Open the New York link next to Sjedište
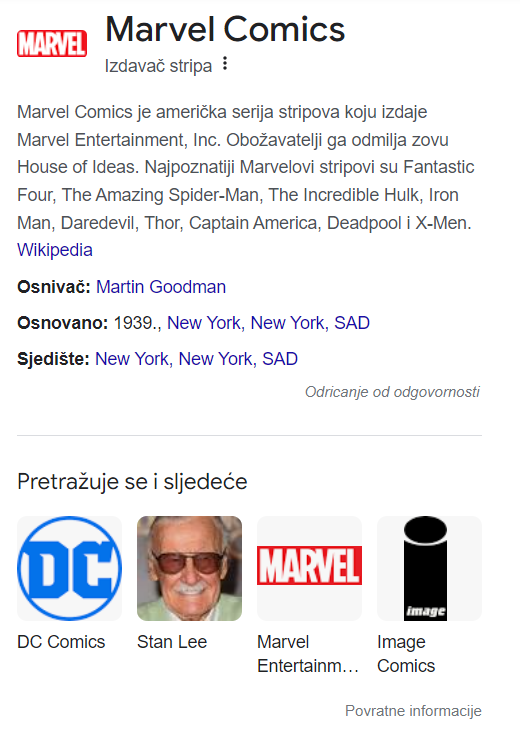Viewport: 520px width, 741px height. [197, 359]
